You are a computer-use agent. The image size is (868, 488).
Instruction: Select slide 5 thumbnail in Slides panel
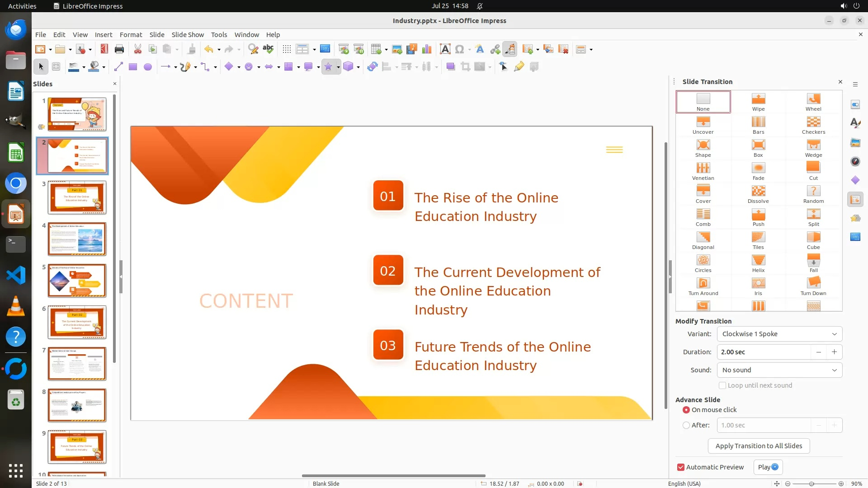[77, 281]
